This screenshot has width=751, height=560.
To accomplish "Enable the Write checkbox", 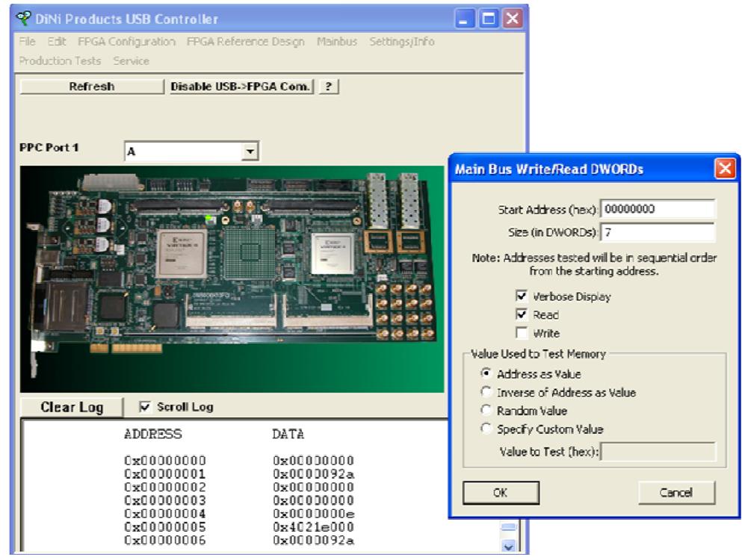I will tap(521, 333).
